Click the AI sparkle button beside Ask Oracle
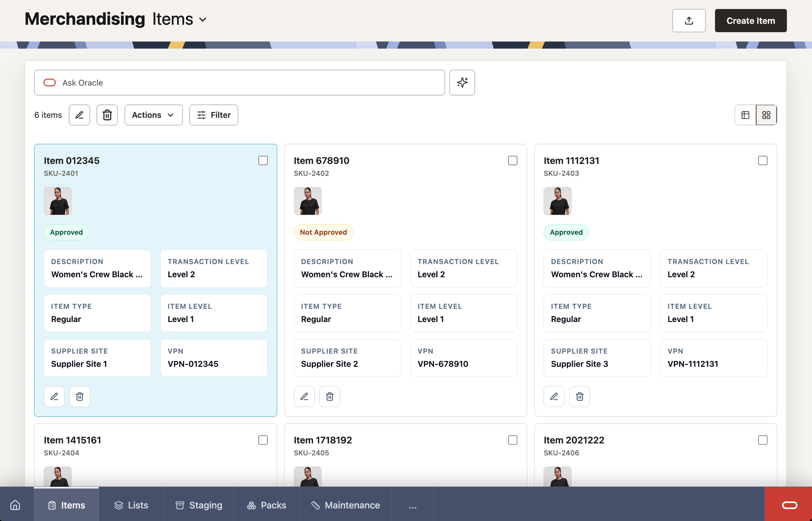 [462, 82]
